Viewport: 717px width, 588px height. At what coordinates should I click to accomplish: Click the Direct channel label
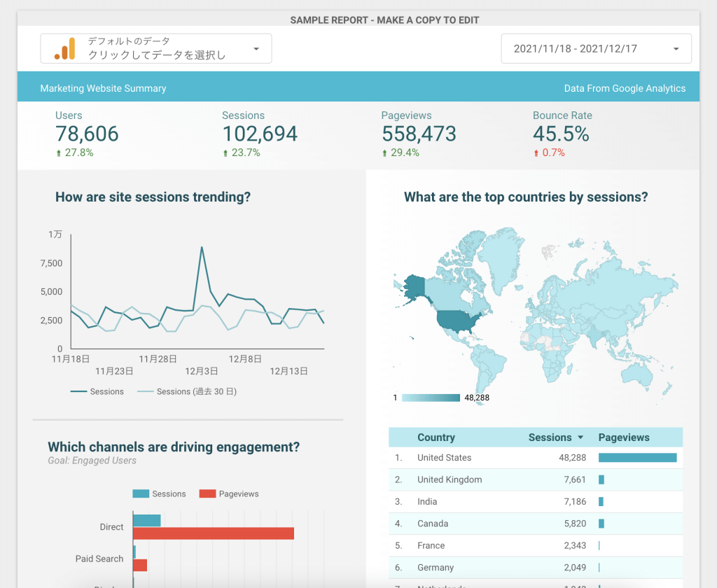coord(111,527)
